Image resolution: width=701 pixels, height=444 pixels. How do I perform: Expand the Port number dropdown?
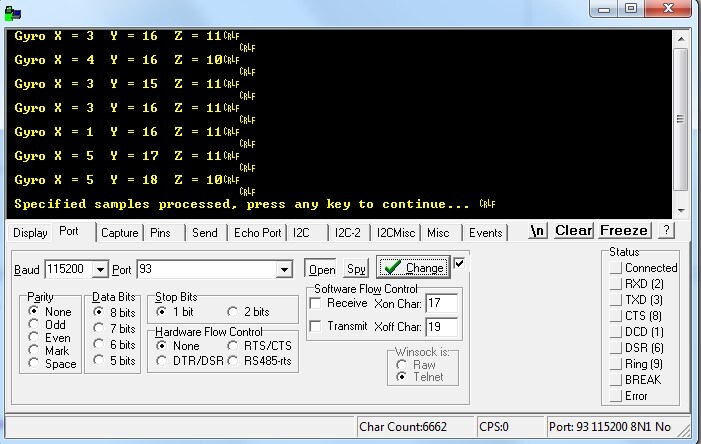284,270
